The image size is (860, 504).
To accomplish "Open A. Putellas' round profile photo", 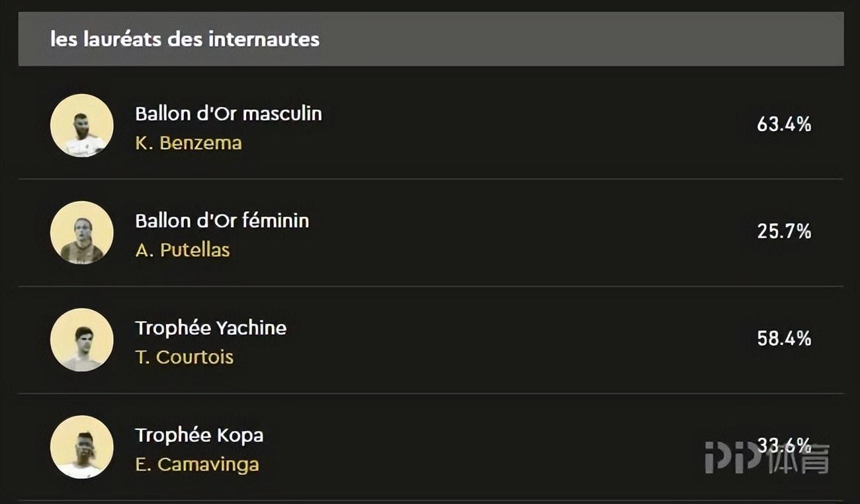I will pos(82,233).
